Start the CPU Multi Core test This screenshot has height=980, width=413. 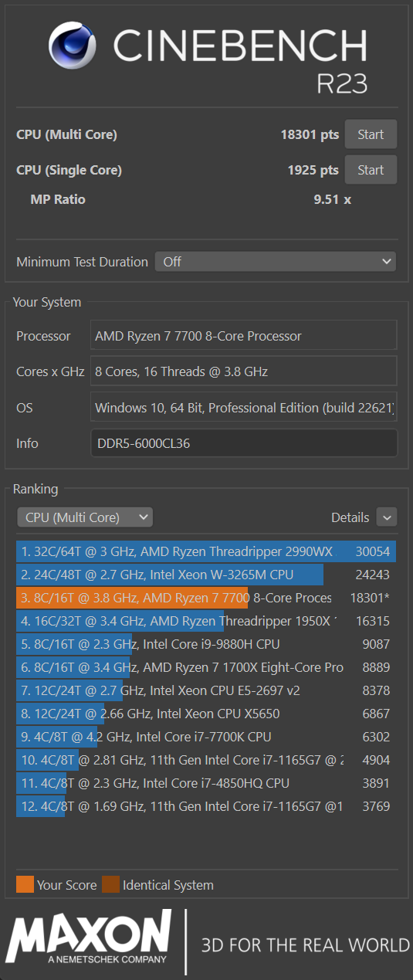pos(371,134)
